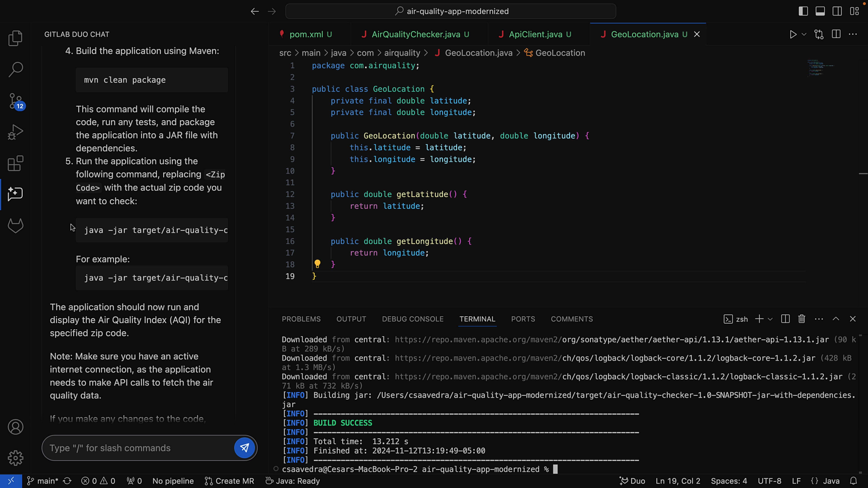
Task: Run Java file with play icon
Action: tap(793, 34)
